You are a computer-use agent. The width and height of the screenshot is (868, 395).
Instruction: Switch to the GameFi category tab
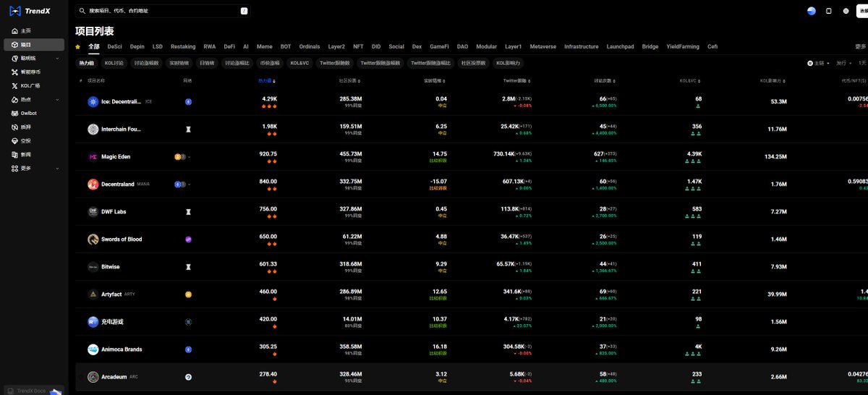tap(439, 46)
